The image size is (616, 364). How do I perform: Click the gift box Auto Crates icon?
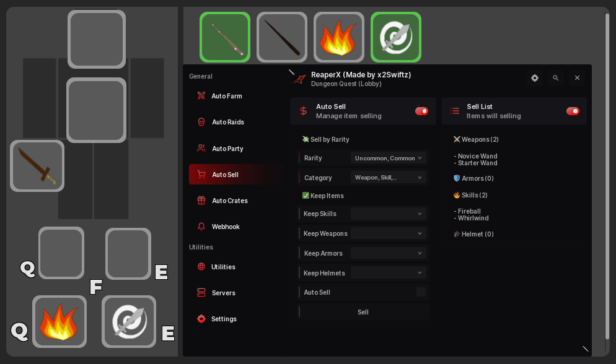pos(201,201)
